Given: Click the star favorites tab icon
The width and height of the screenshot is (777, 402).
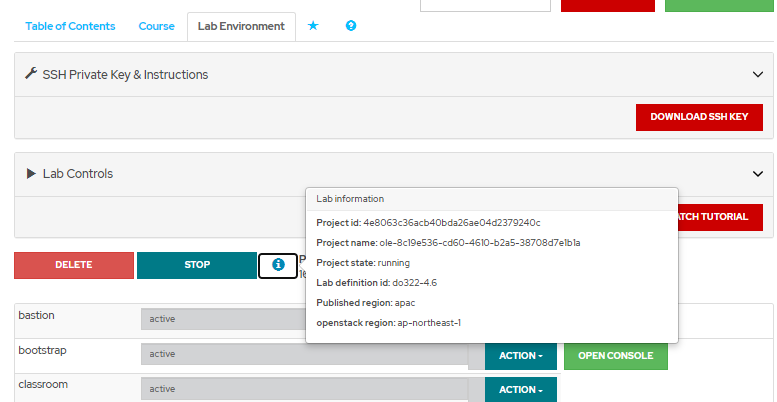Looking at the screenshot, I should [x=313, y=26].
